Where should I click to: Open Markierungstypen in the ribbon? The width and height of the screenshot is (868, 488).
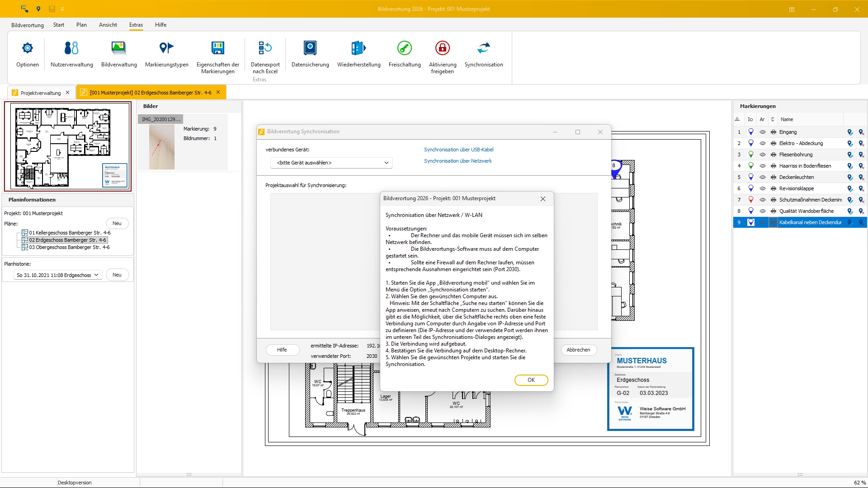pyautogui.click(x=166, y=48)
